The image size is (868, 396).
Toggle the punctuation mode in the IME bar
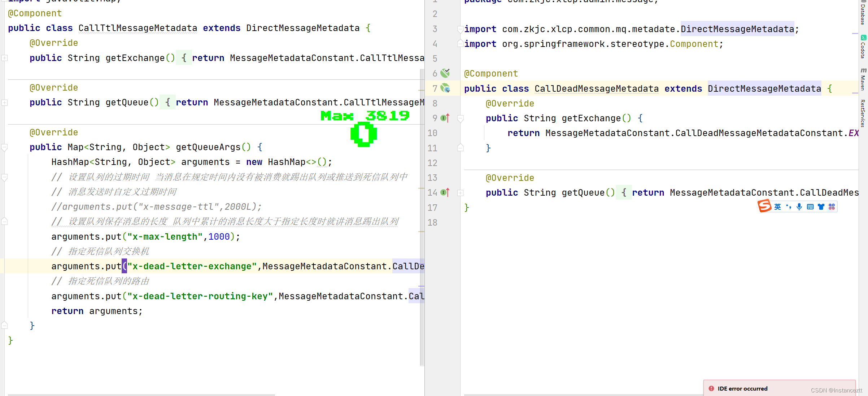pyautogui.click(x=789, y=206)
